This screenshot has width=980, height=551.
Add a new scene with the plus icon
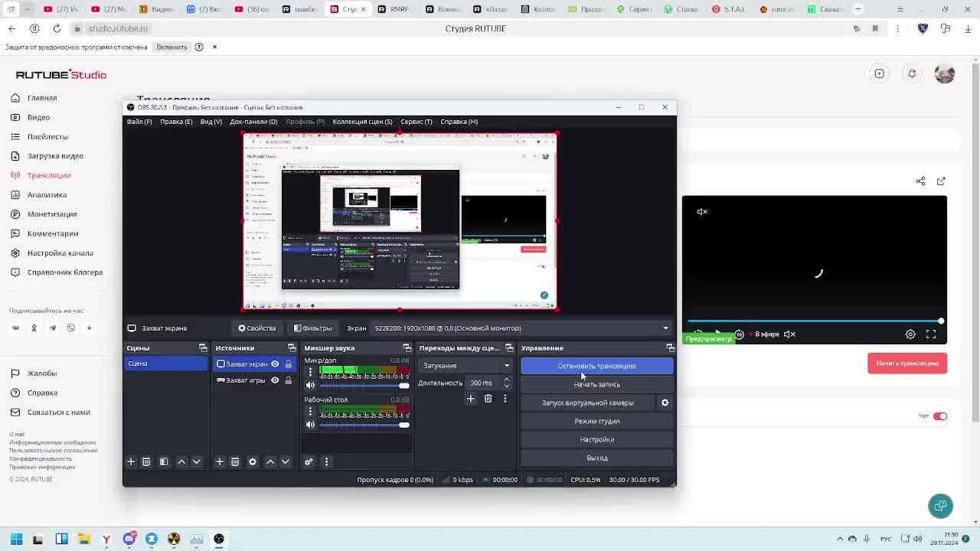(x=131, y=461)
